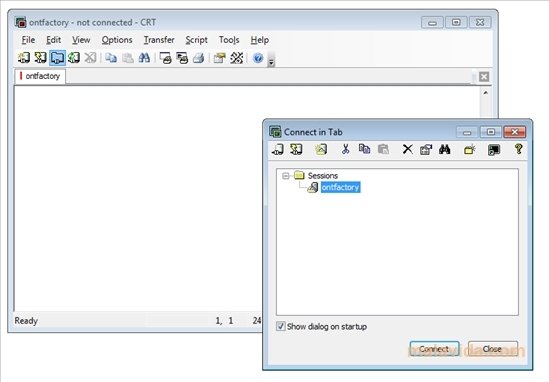
Task: Click blue Help icon in main toolbar
Action: pos(258,58)
